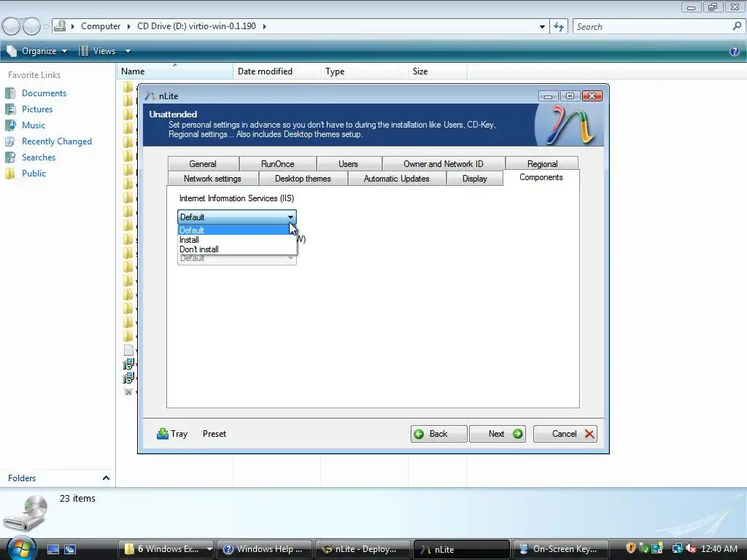Click the Next button in nLite

coord(498,434)
